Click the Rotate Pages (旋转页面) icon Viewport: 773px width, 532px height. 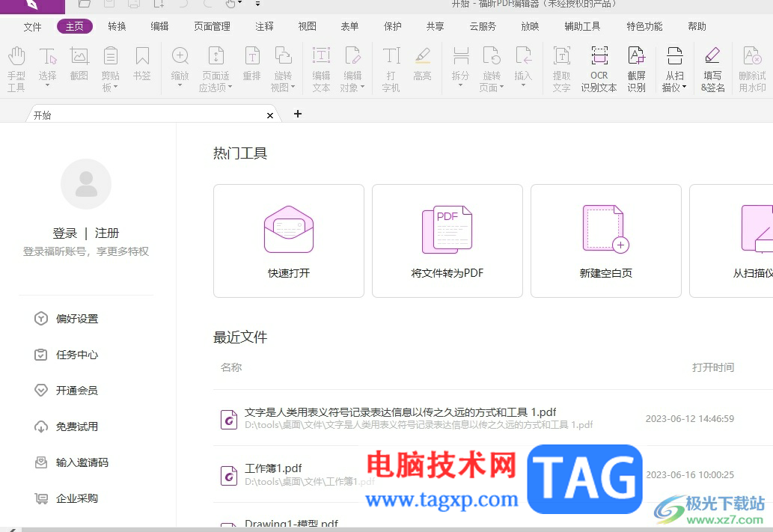(x=492, y=55)
